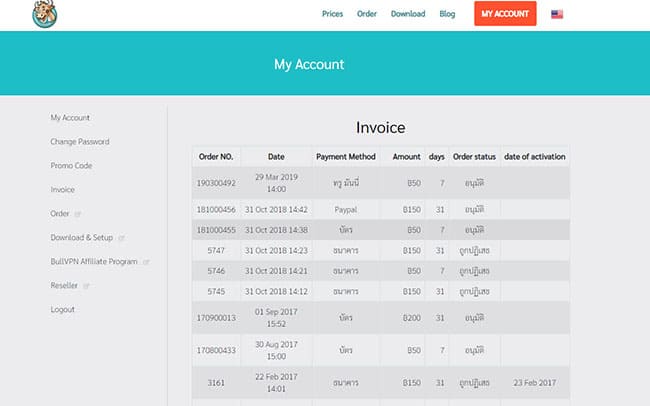
Task: Open BullVPN Affiliate Program link
Action: (x=94, y=262)
